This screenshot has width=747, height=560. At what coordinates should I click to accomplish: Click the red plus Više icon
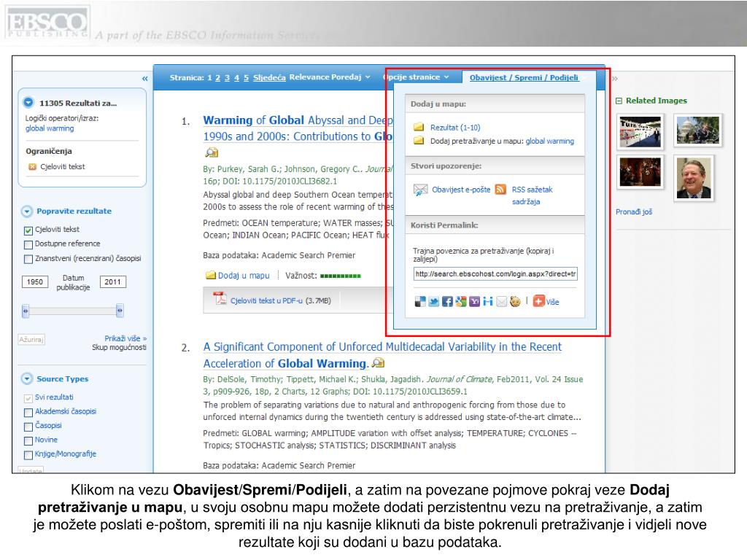coord(538,301)
